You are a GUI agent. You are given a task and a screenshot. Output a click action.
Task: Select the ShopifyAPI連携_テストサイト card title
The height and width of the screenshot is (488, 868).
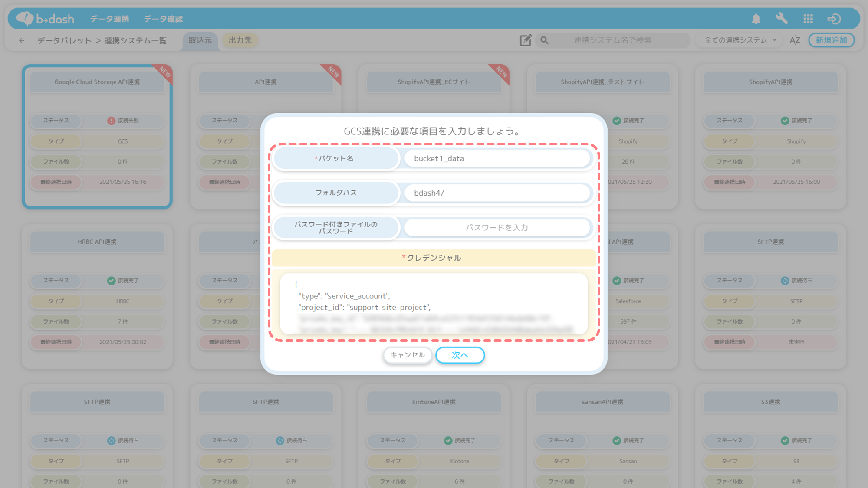pyautogui.click(x=602, y=82)
